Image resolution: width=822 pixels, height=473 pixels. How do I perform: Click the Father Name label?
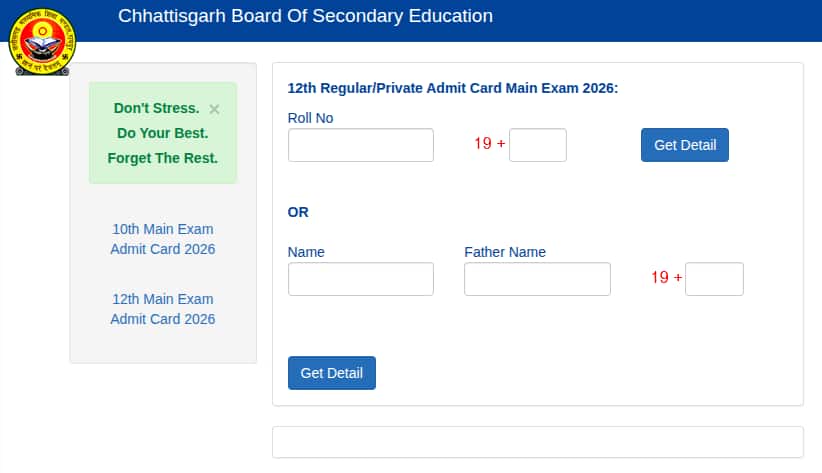tap(505, 252)
